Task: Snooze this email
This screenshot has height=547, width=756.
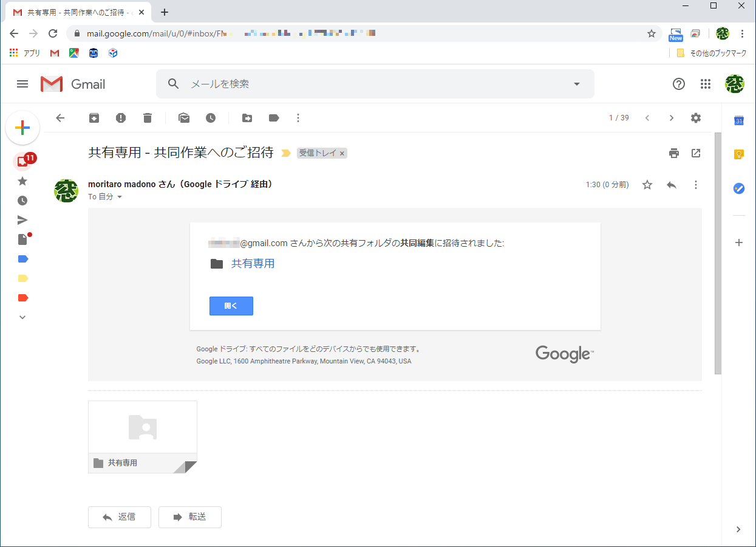Action: [x=211, y=118]
